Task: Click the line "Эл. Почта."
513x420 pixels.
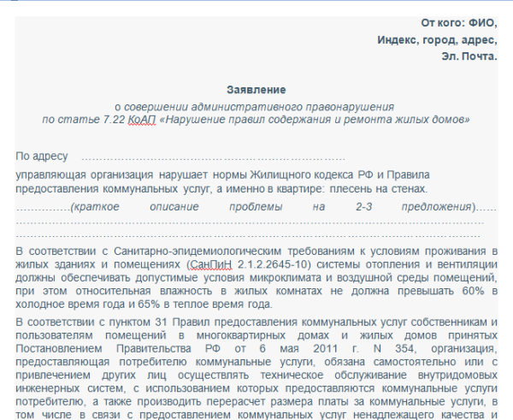Action: click(x=469, y=56)
